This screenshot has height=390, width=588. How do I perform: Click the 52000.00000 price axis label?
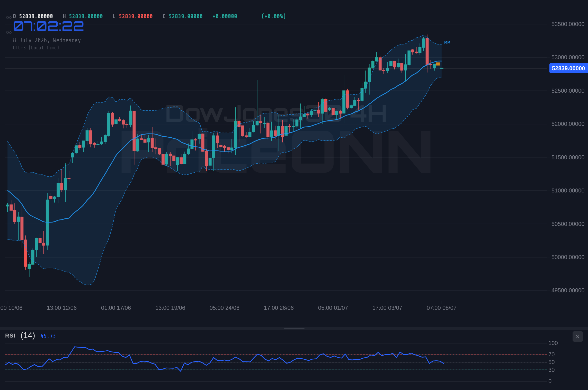pos(568,124)
